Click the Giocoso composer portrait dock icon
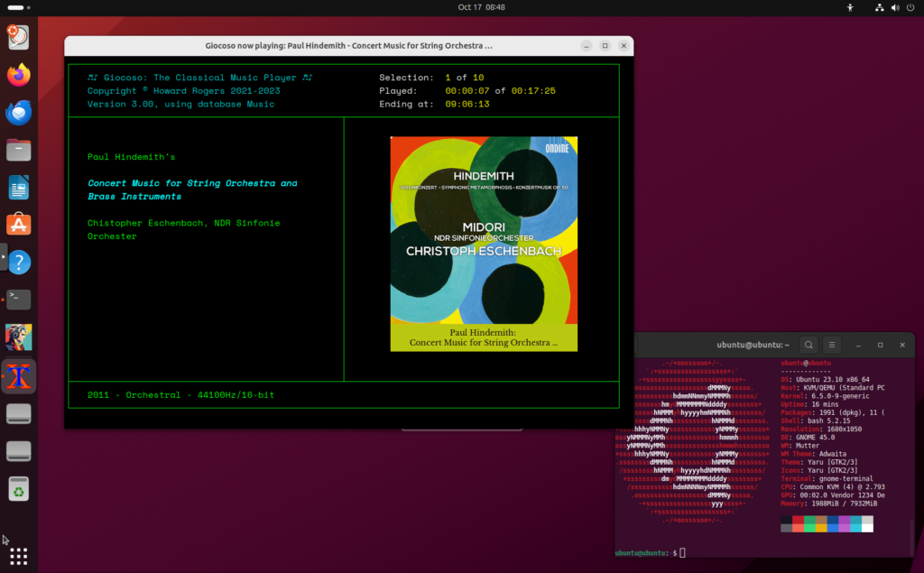Image resolution: width=924 pixels, height=573 pixels. click(x=19, y=337)
